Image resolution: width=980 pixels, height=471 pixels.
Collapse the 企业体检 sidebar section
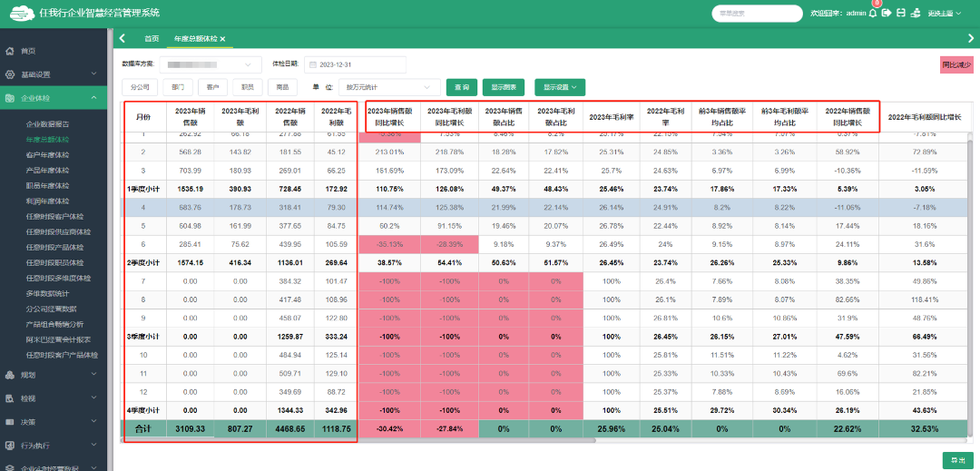tap(56, 98)
